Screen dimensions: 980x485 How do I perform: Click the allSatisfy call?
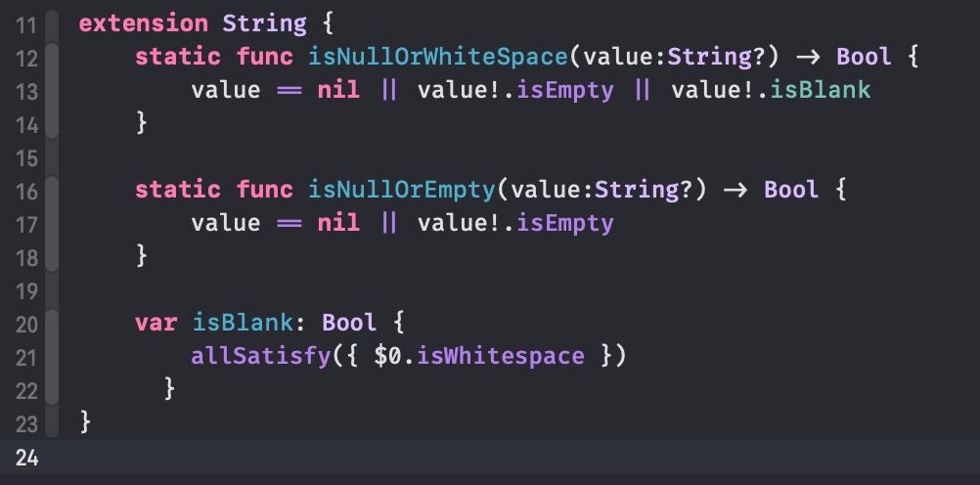pyautogui.click(x=260, y=356)
